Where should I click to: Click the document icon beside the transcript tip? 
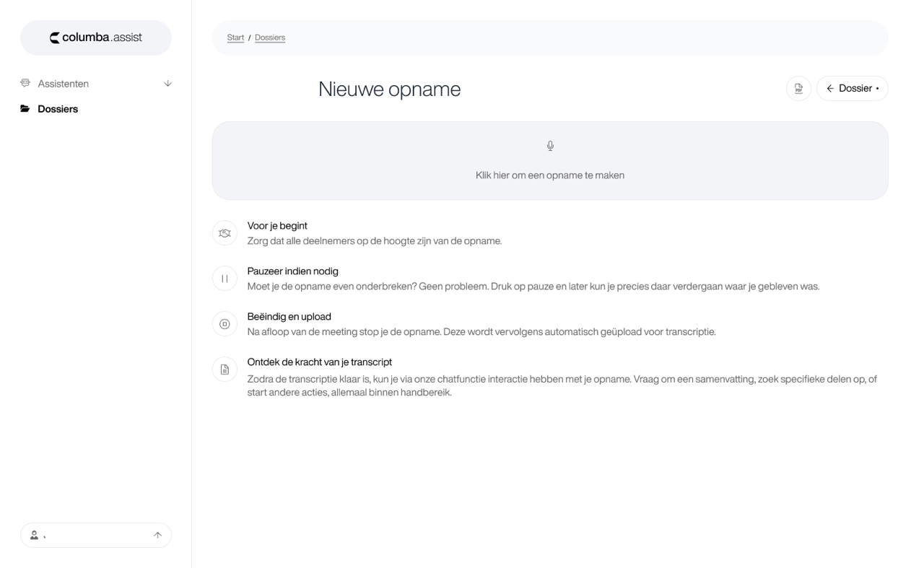click(x=225, y=370)
